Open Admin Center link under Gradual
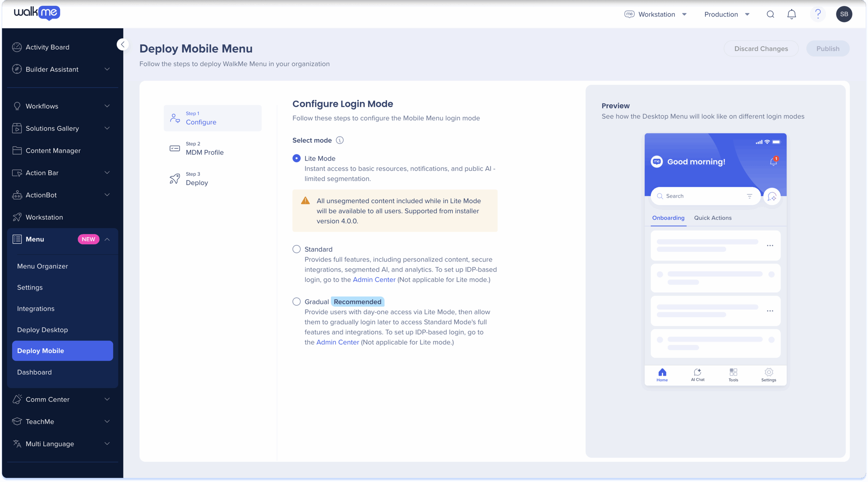This screenshot has width=868, height=482. (x=337, y=342)
